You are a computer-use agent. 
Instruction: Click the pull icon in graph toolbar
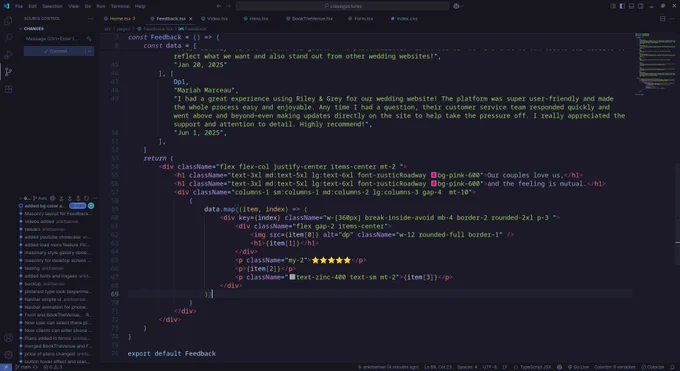click(x=70, y=198)
